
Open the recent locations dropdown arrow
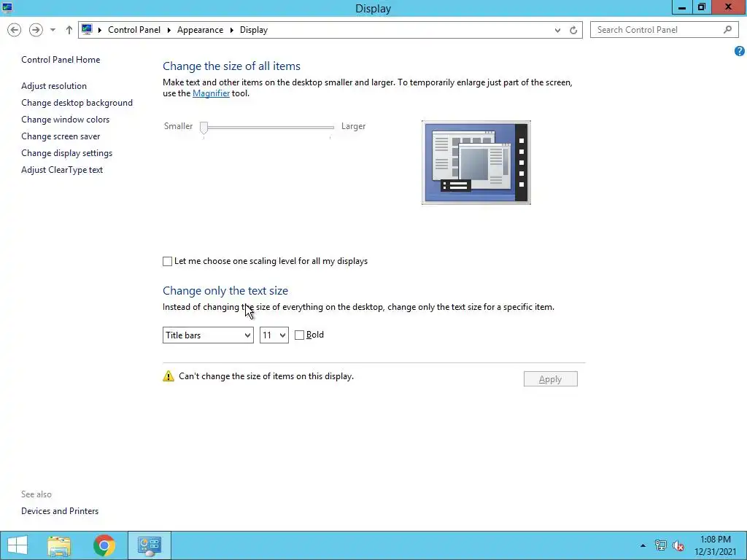pos(53,29)
